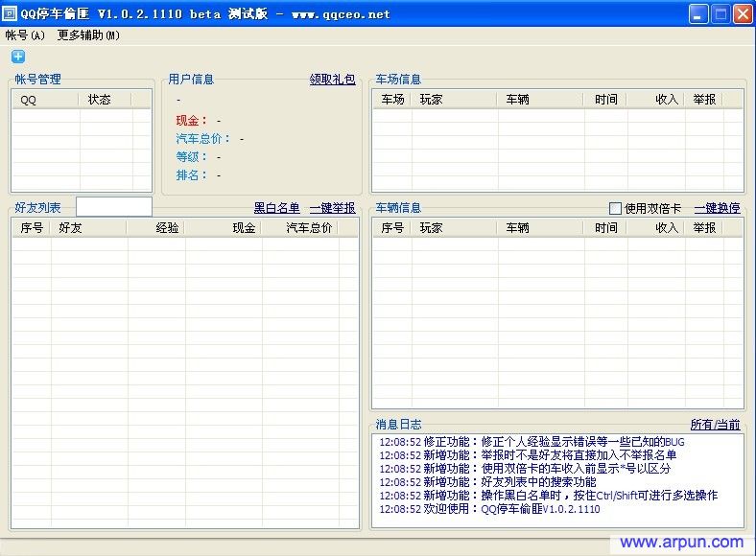The width and height of the screenshot is (756, 556).
Task: Click the 收入 column header in 车场信息
Action: click(x=655, y=100)
